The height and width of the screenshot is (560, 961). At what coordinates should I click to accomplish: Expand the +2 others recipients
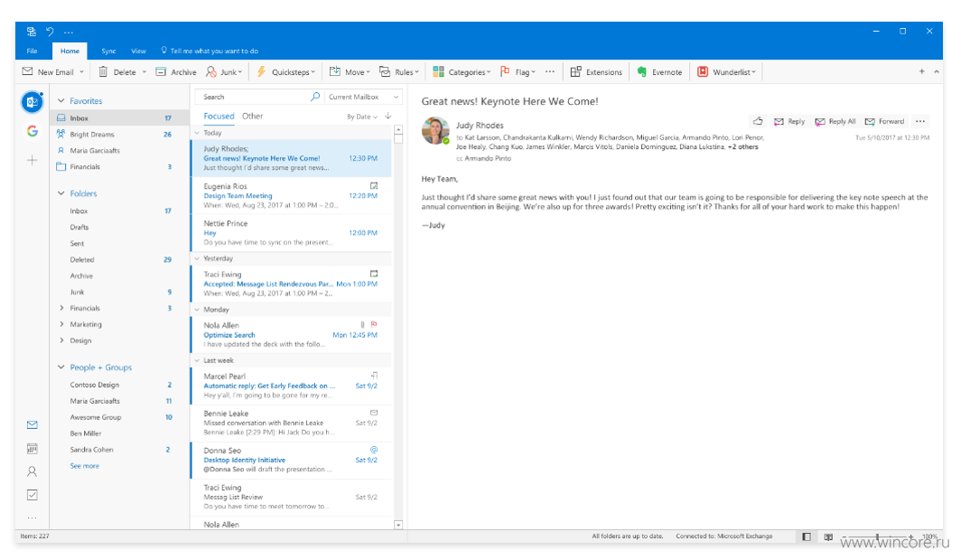[742, 147]
